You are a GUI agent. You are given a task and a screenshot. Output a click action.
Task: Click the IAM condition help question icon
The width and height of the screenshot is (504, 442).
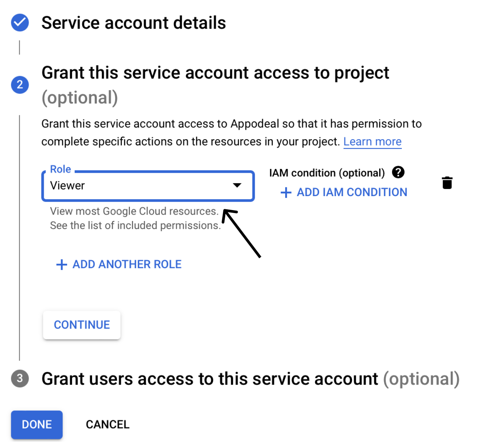pos(398,172)
